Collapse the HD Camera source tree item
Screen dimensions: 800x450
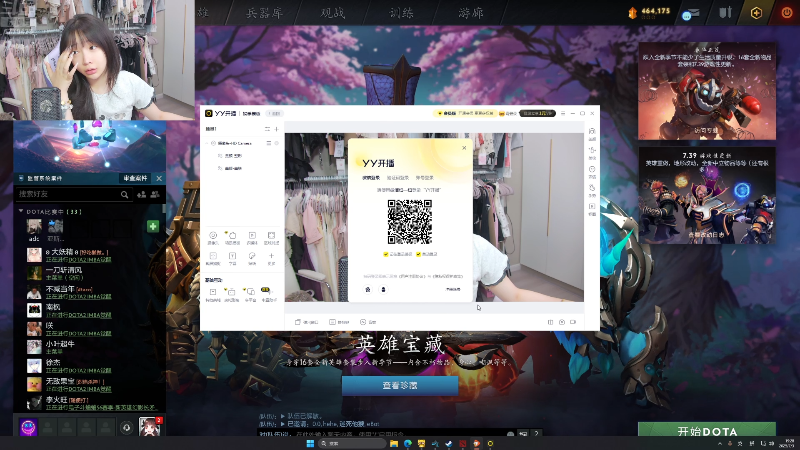click(x=207, y=143)
